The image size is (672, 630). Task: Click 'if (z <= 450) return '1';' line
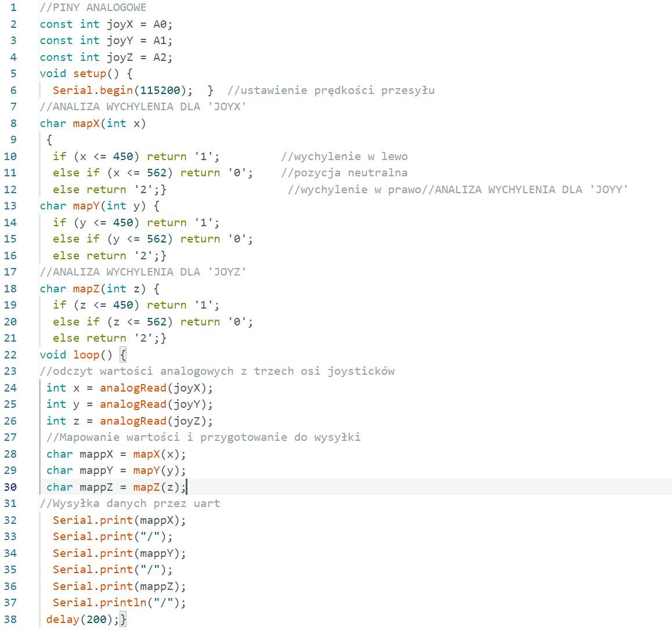click(136, 305)
